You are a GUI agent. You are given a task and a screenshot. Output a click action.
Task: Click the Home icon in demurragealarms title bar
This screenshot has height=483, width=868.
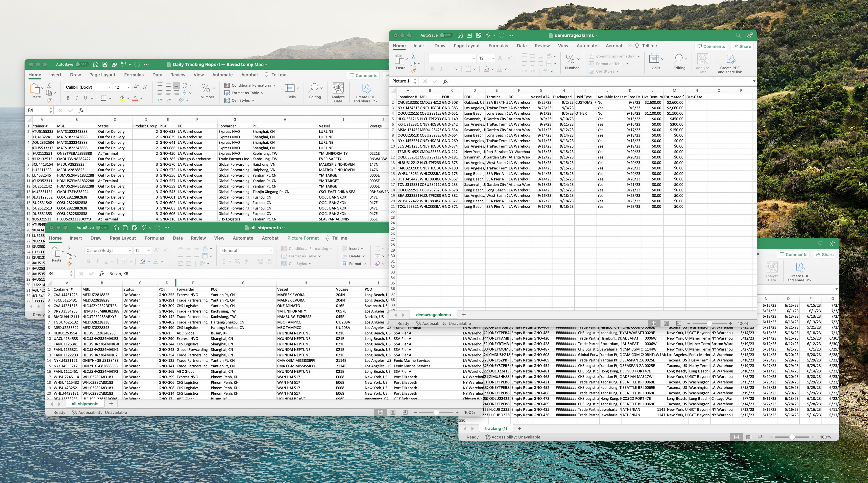pos(460,35)
